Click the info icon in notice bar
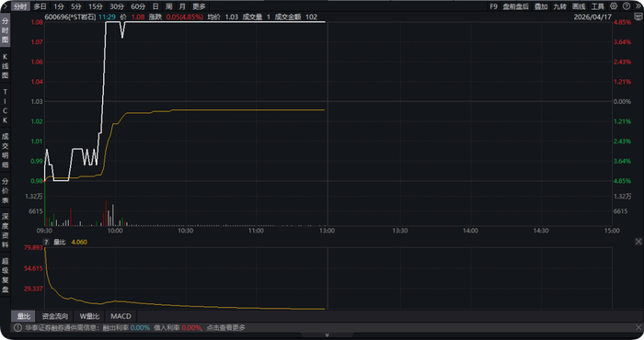This screenshot has height=340, width=644. pos(17,328)
